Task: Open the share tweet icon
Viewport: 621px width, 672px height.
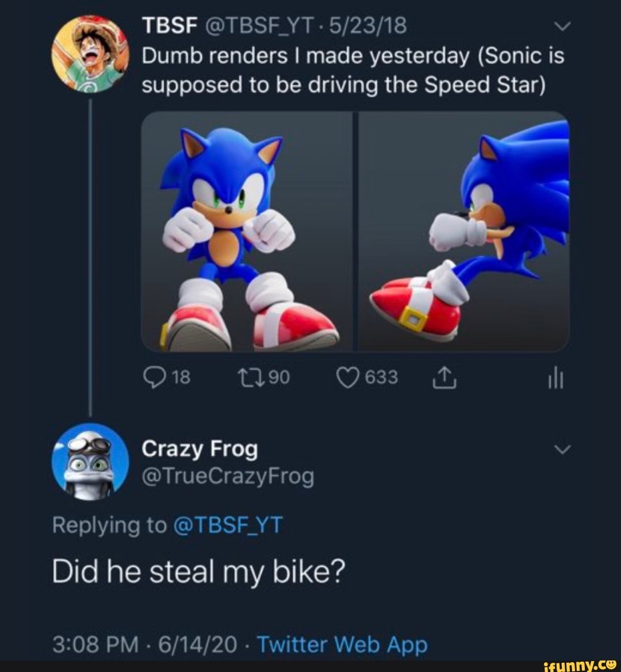Action: click(x=444, y=378)
